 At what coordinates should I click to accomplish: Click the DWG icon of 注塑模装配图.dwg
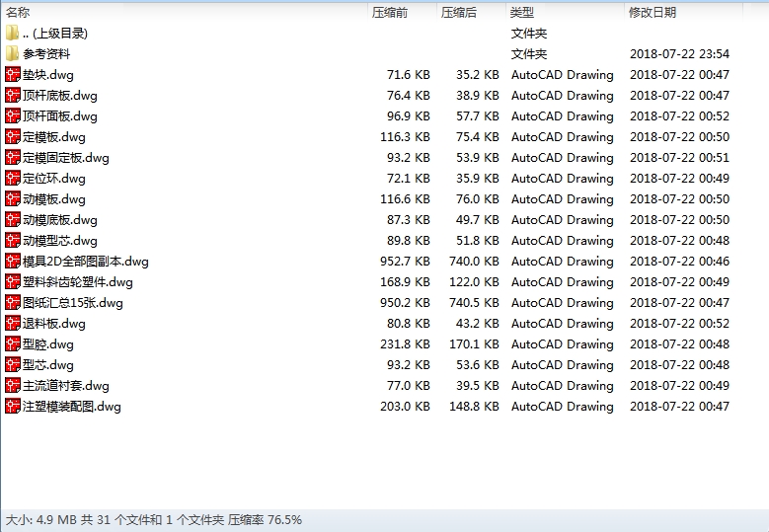[12, 406]
